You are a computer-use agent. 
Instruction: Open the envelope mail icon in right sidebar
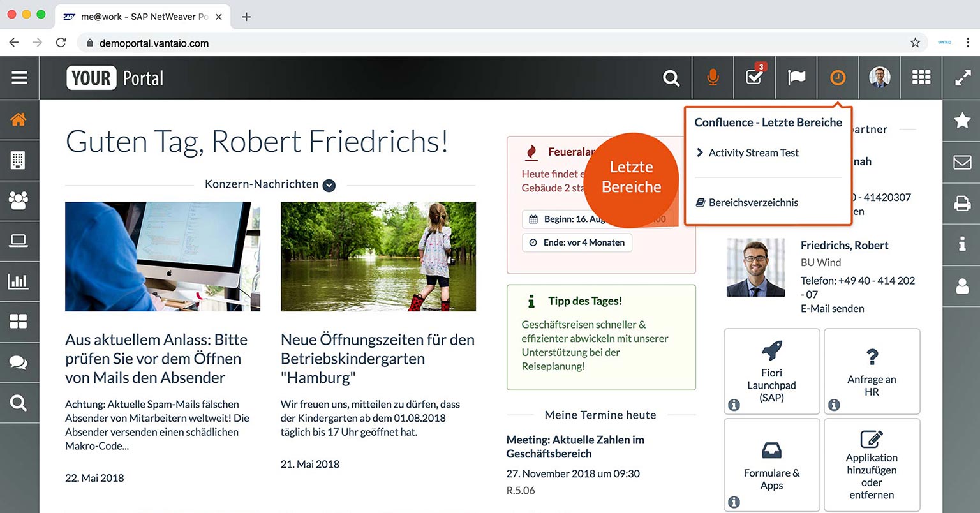point(962,162)
